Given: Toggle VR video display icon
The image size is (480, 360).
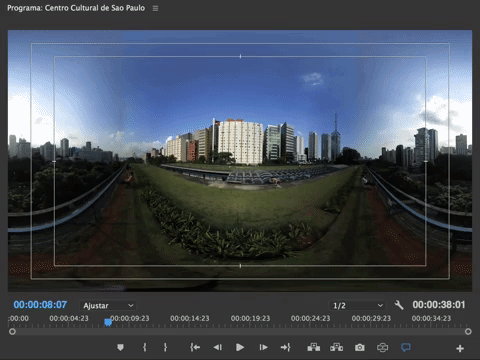Looking at the screenshot, I should click(382, 348).
